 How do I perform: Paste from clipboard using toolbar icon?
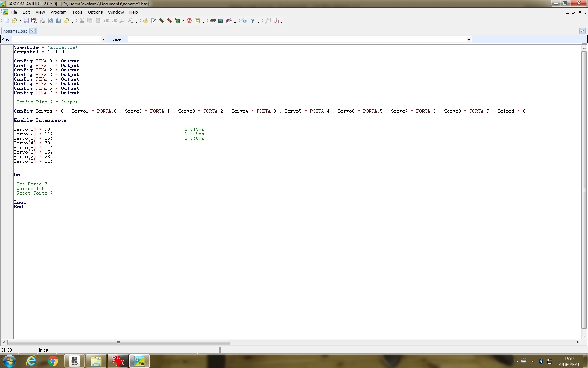pos(98,21)
